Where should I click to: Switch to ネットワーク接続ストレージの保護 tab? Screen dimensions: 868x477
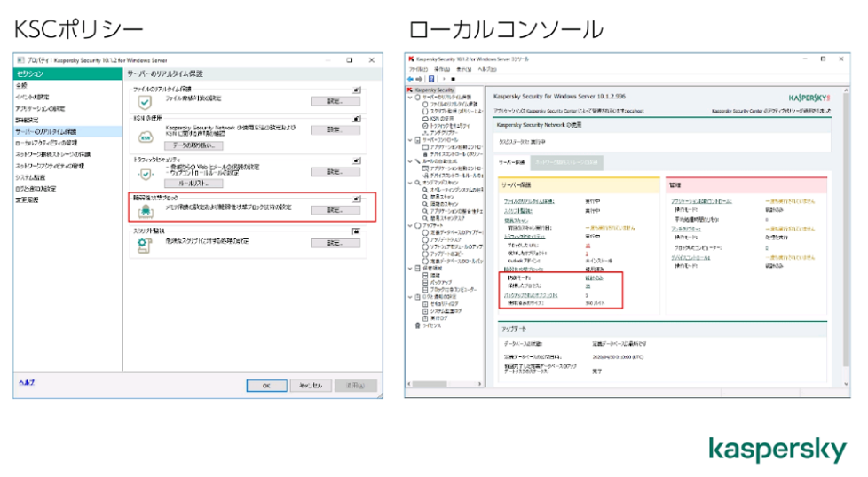tap(566, 162)
